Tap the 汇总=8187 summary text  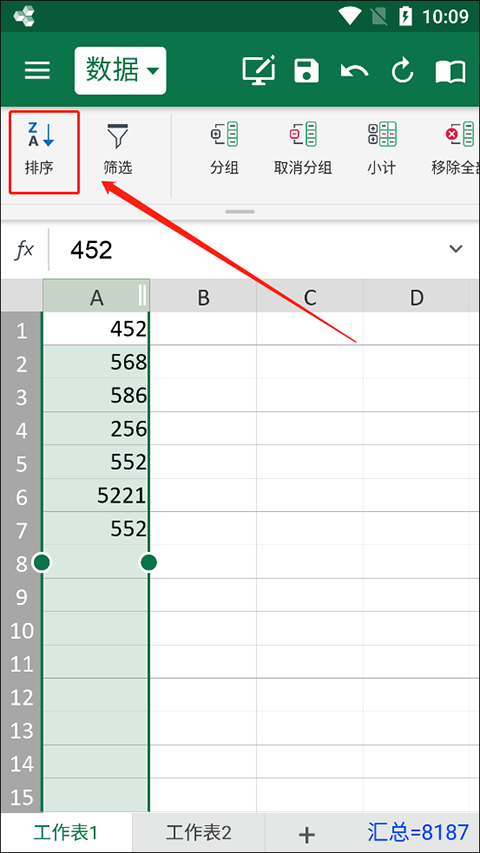point(418,832)
